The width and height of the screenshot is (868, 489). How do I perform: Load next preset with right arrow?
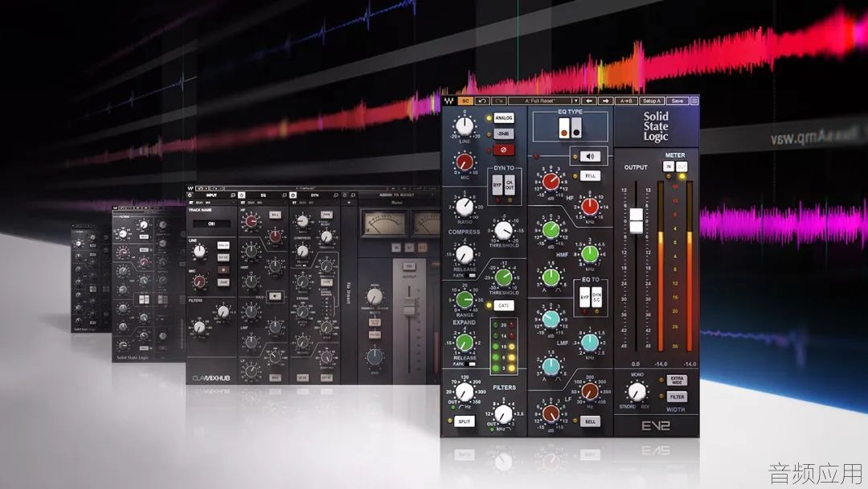[x=606, y=101]
